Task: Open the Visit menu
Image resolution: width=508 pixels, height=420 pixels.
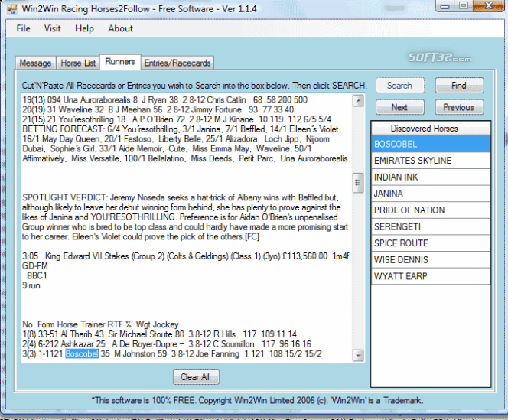Action: click(53, 28)
